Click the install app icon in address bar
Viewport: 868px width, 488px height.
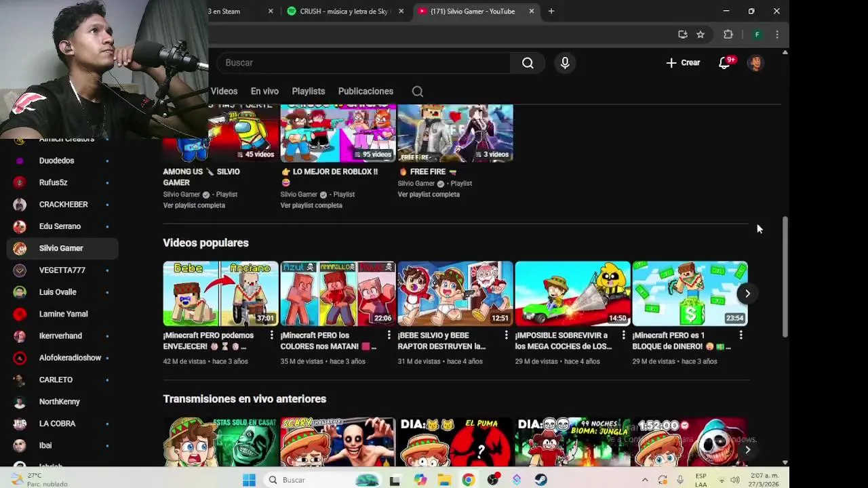[683, 35]
